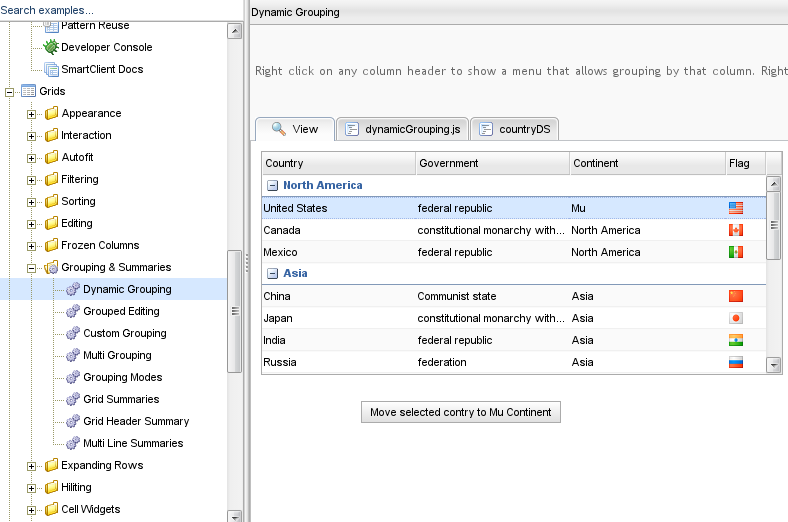Image resolution: width=788 pixels, height=522 pixels.
Task: Open the Developer Console bug icon
Action: pos(51,47)
